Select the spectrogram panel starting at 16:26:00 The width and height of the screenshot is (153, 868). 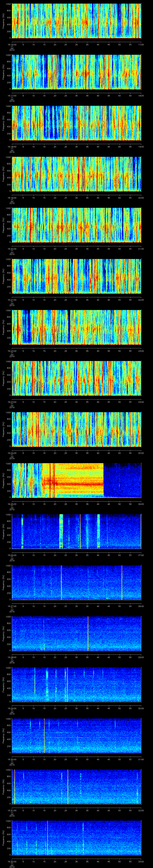[x=77, y=531]
